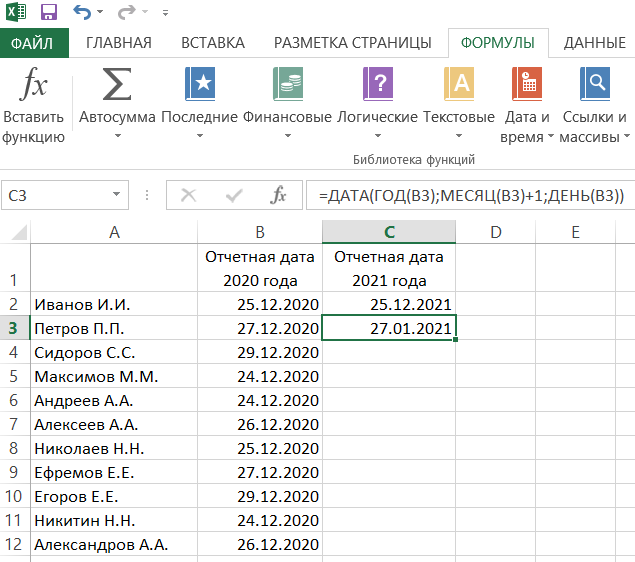This screenshot has height=562, width=635.
Task: Click Иванов's date 25.12.2020 in column B
Action: 260,304
